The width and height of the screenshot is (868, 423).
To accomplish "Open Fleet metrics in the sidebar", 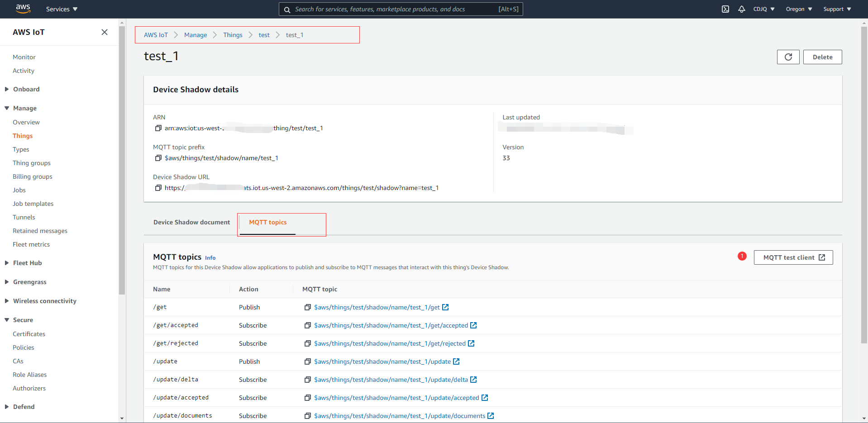I will [x=31, y=244].
